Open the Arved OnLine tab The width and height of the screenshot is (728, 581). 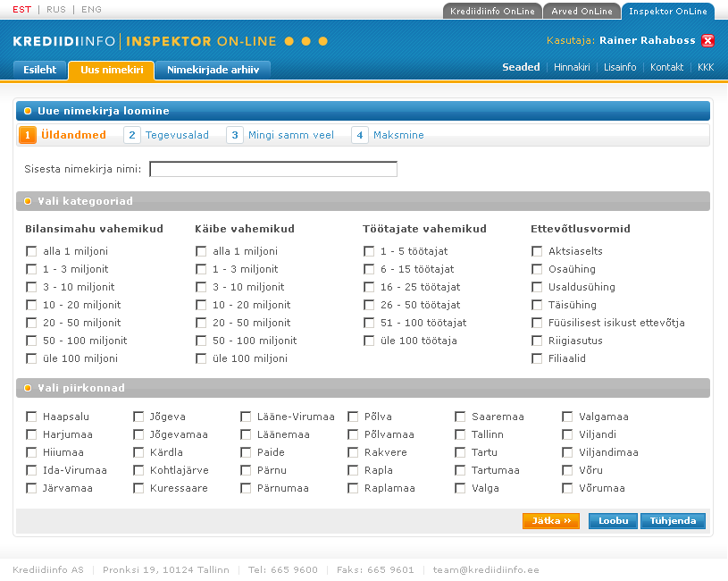pyautogui.click(x=582, y=11)
